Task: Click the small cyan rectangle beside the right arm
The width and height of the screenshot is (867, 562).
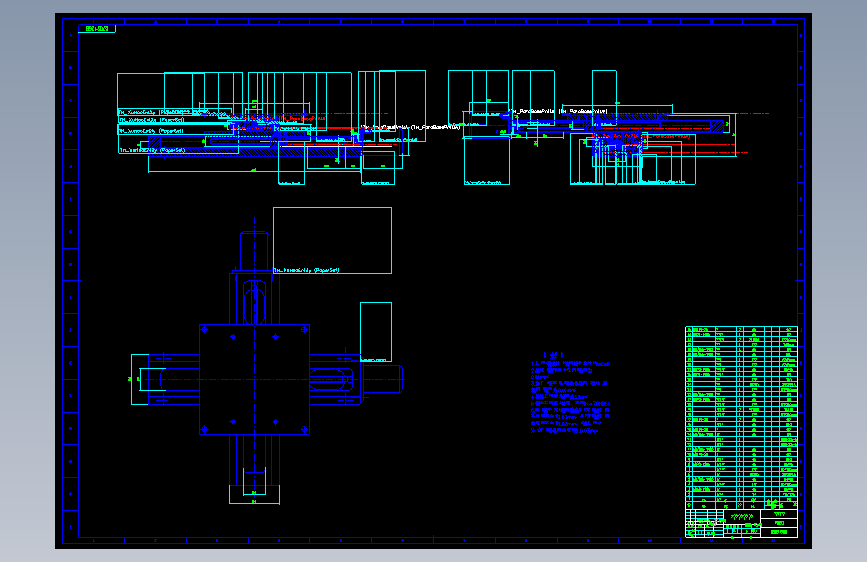Action: [x=376, y=332]
